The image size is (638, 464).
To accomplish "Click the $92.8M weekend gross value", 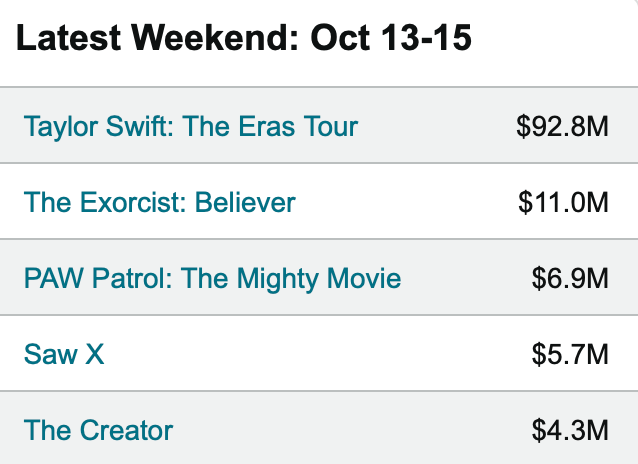I will click(562, 127).
